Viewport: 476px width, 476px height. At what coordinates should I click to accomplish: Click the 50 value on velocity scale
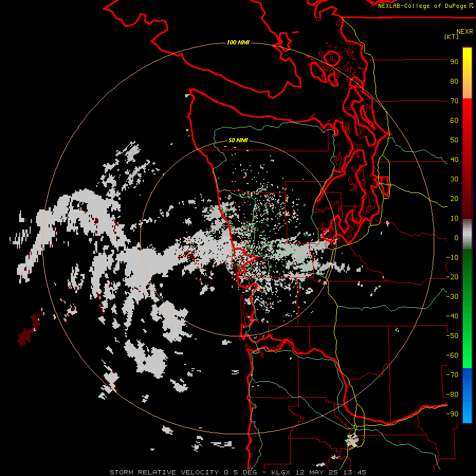pos(454,140)
